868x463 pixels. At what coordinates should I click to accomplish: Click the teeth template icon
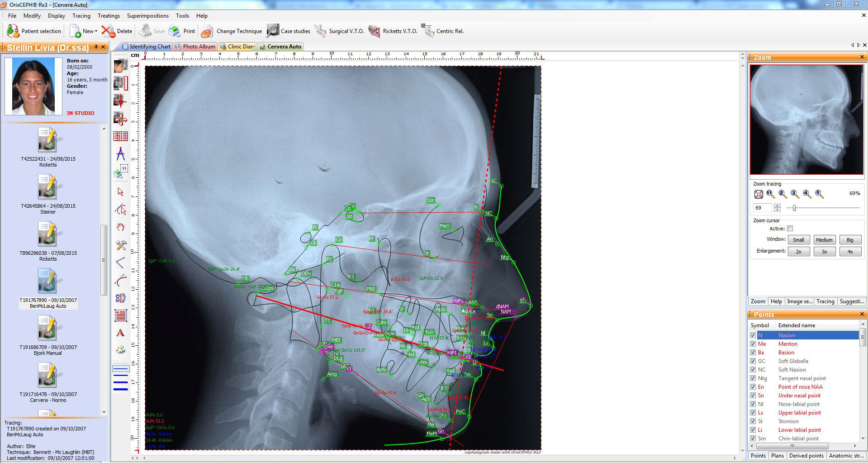[120, 298]
